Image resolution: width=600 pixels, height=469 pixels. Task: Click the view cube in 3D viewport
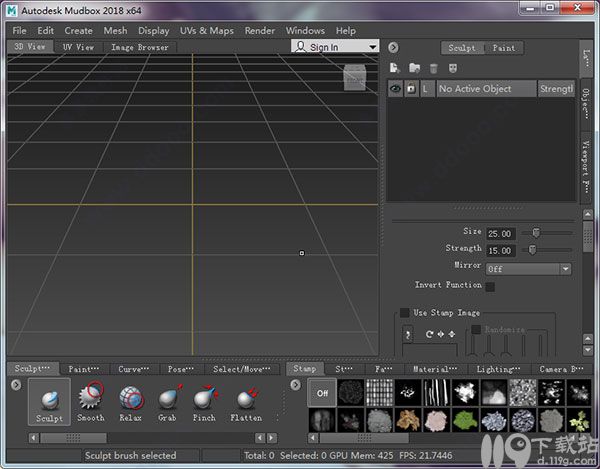coord(355,78)
